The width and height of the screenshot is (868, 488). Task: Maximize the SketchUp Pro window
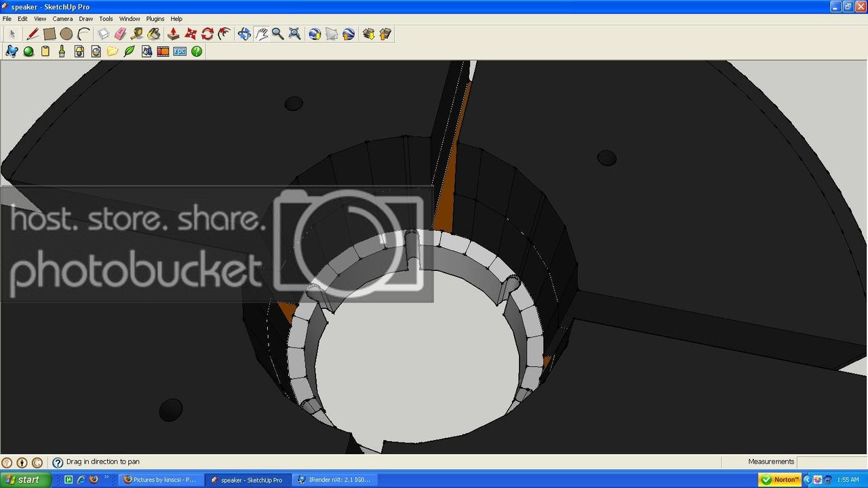tap(848, 7)
